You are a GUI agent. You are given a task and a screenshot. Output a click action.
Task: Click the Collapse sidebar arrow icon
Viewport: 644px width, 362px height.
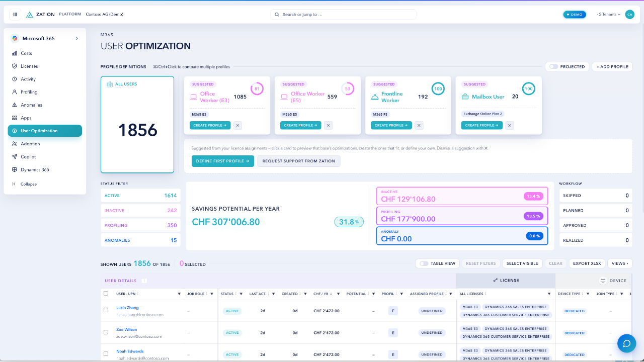[14, 184]
